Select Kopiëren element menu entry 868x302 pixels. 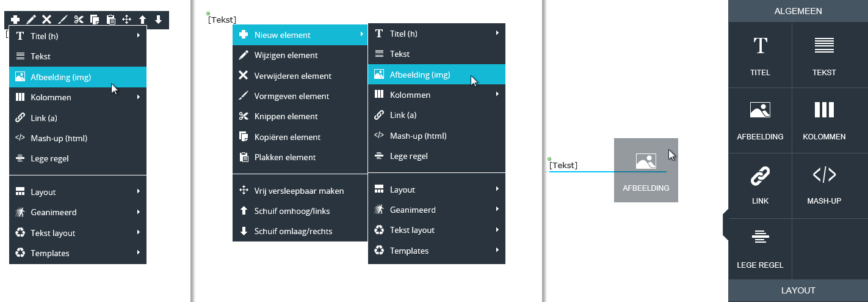(300, 137)
